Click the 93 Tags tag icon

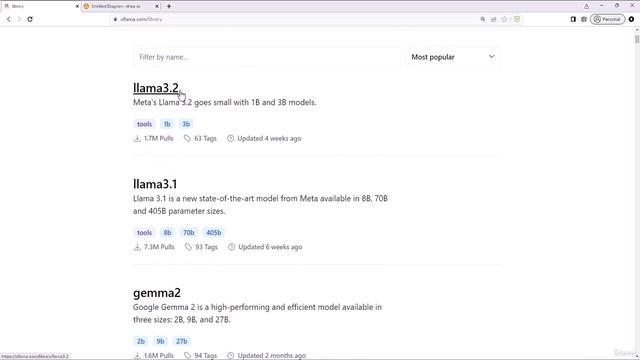click(x=188, y=247)
